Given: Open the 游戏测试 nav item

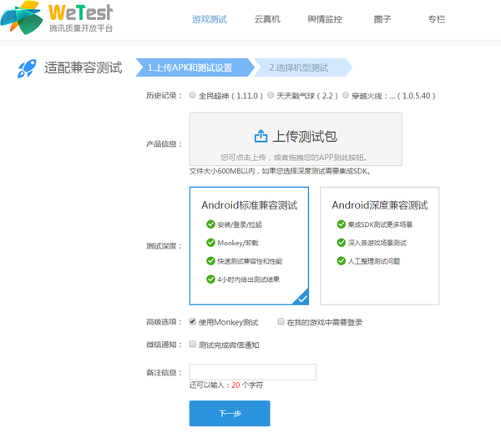Looking at the screenshot, I should click(210, 19).
